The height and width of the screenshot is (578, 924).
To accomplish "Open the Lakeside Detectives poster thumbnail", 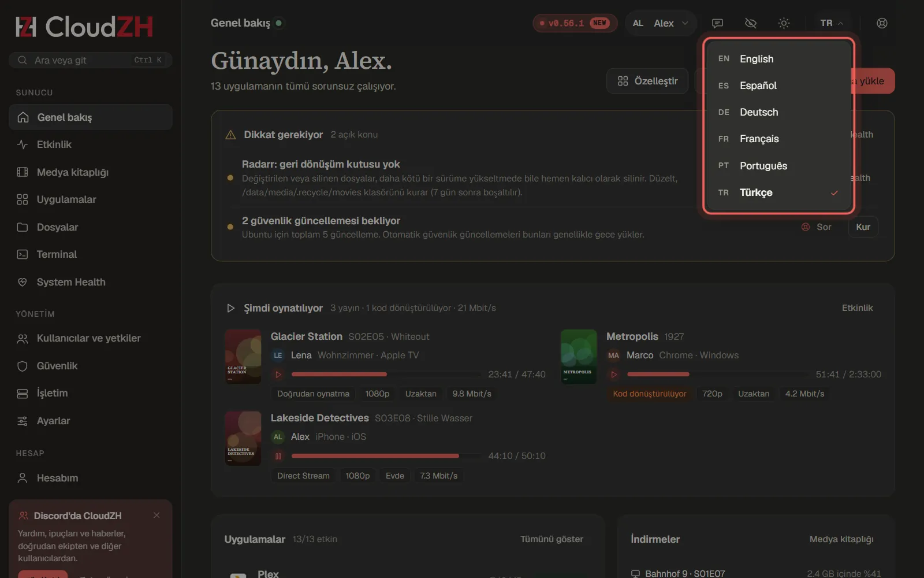I will [x=243, y=438].
